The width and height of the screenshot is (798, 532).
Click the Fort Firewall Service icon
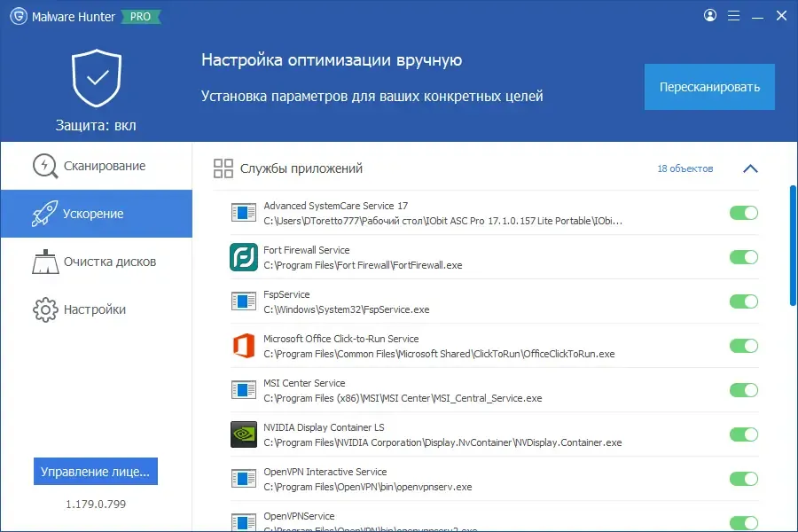coord(244,257)
